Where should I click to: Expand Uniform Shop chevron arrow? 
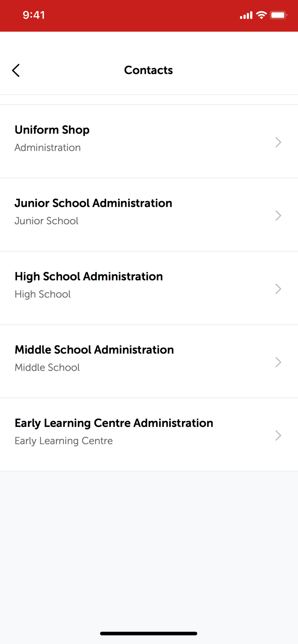pos(278,142)
